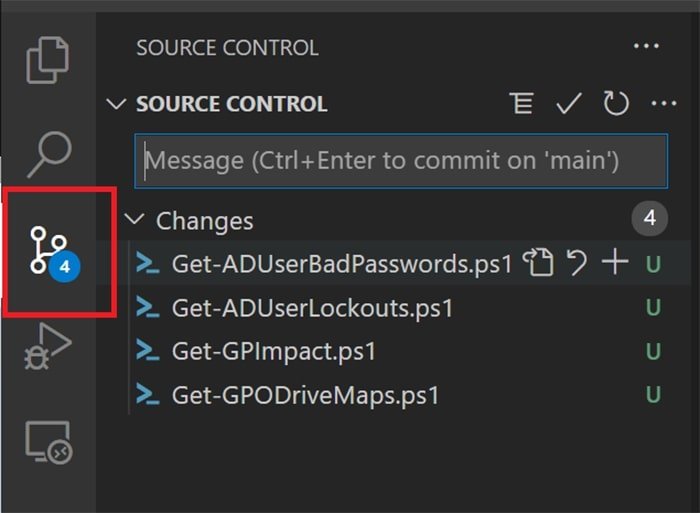This screenshot has height=513, width=700.
Task: Open panel-level Views and More Actions menu
Action: [648, 47]
